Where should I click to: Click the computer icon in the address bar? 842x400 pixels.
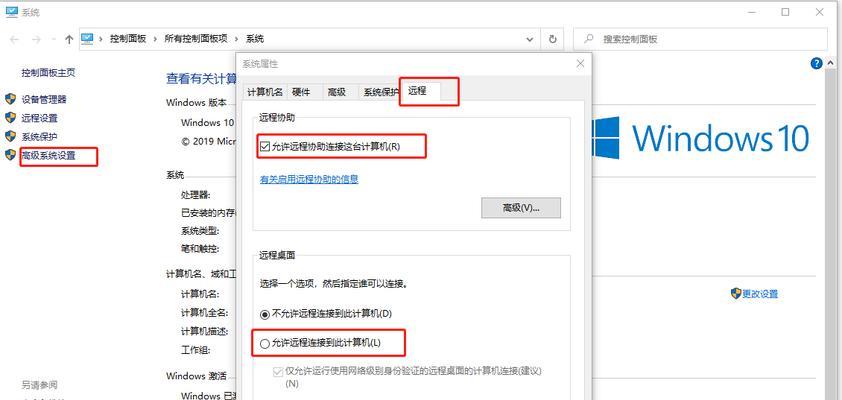(87, 39)
